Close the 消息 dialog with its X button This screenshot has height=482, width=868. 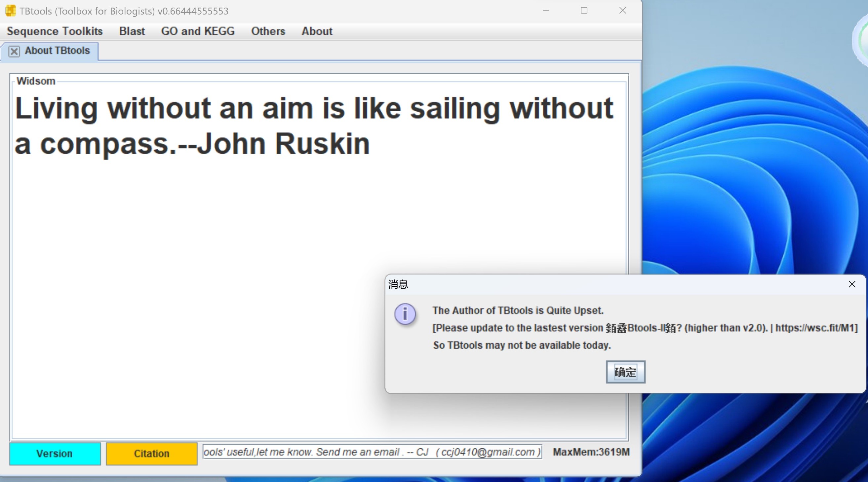pos(852,284)
